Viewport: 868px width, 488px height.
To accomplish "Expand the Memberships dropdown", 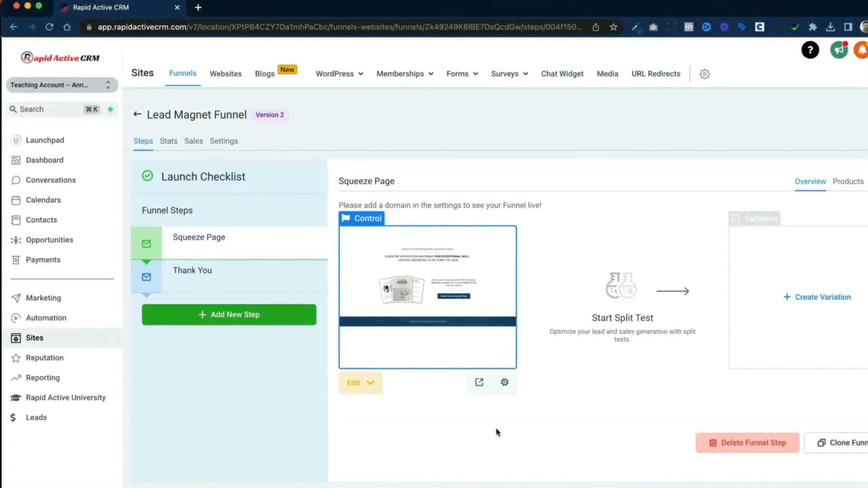I will click(405, 74).
